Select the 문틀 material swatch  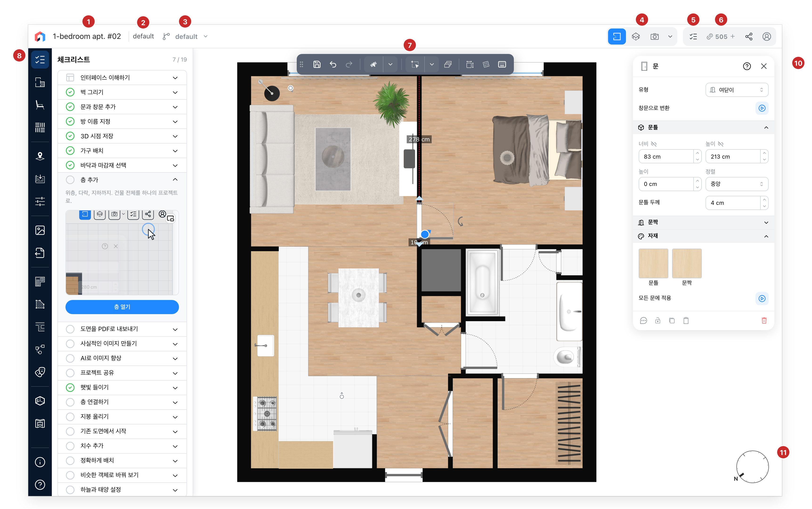[653, 263]
